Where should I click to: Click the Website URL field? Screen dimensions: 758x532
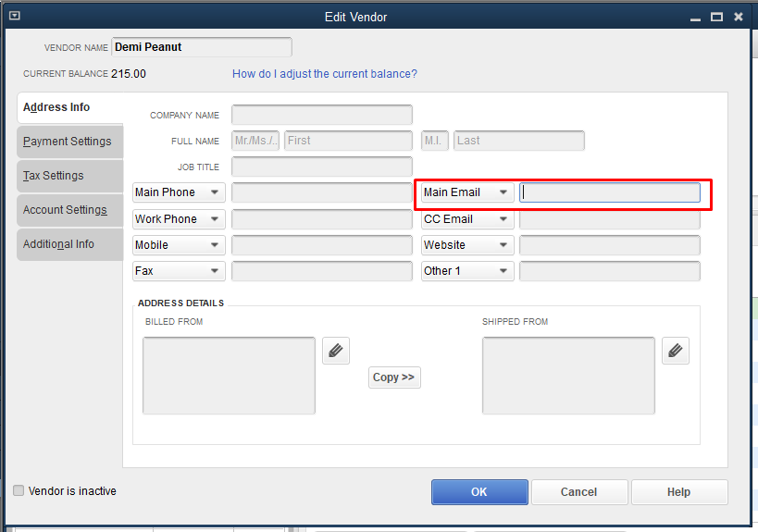point(610,245)
